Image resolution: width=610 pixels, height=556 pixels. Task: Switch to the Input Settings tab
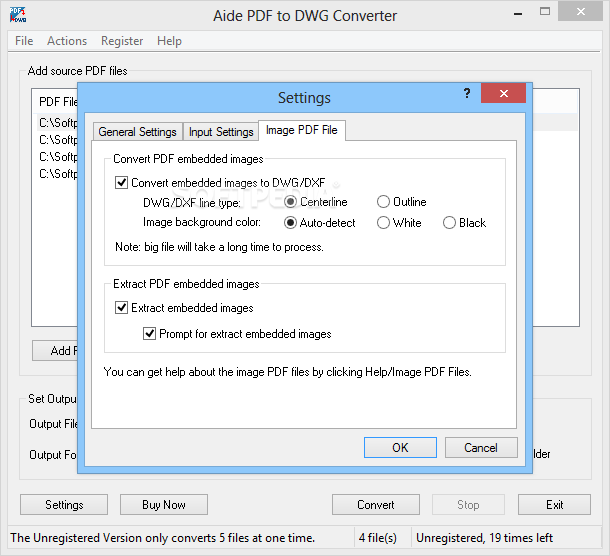tap(221, 132)
